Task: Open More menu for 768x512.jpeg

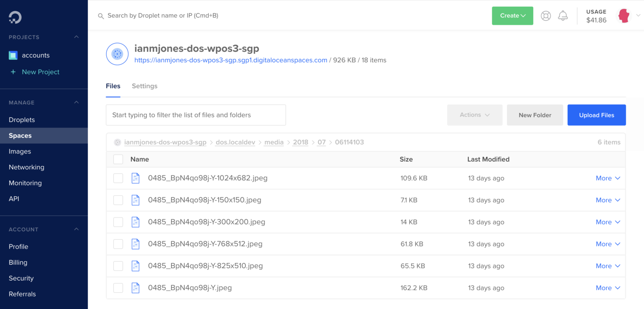Action: (x=608, y=244)
